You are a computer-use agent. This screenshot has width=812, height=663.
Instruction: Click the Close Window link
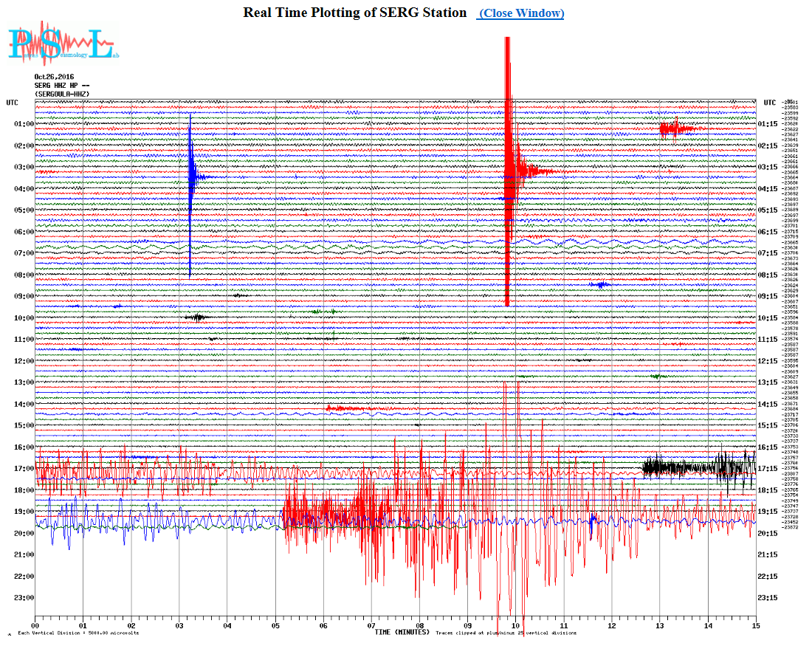coord(521,13)
